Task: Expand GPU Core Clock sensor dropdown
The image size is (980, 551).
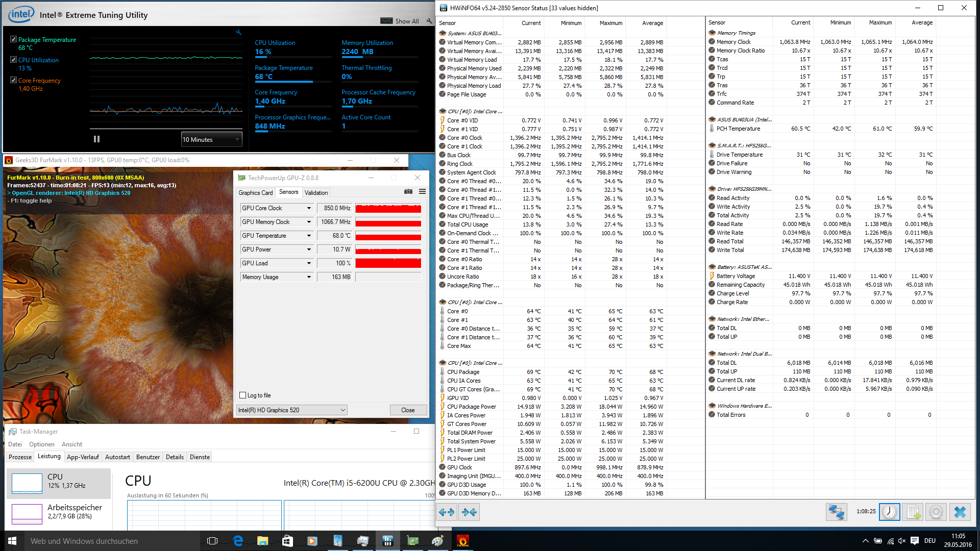Action: click(309, 208)
